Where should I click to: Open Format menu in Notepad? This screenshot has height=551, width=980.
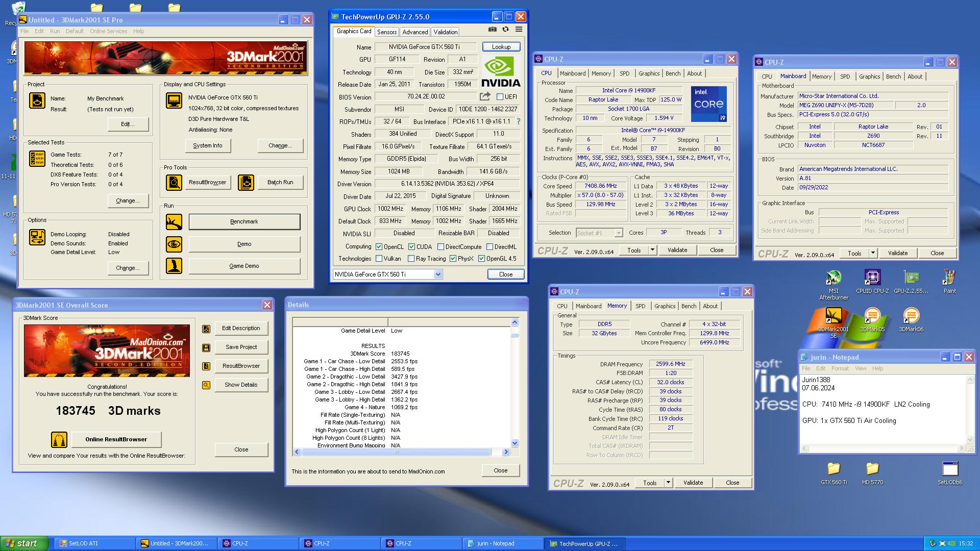coord(840,368)
